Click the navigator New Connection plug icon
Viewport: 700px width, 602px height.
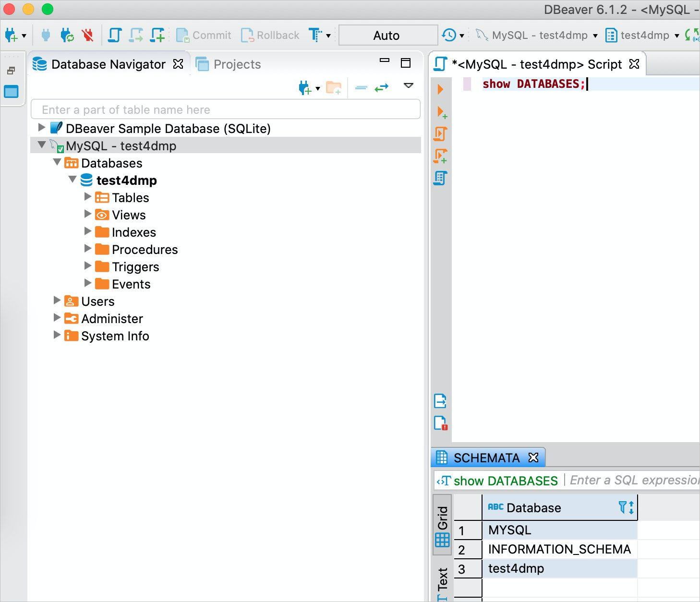click(305, 88)
